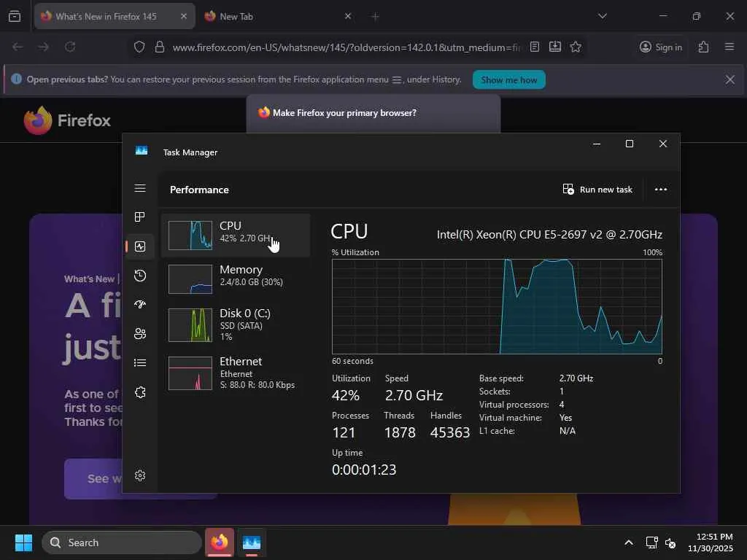The height and width of the screenshot is (560, 747).
Task: Dismiss the open previous tabs notification
Action: point(729,79)
